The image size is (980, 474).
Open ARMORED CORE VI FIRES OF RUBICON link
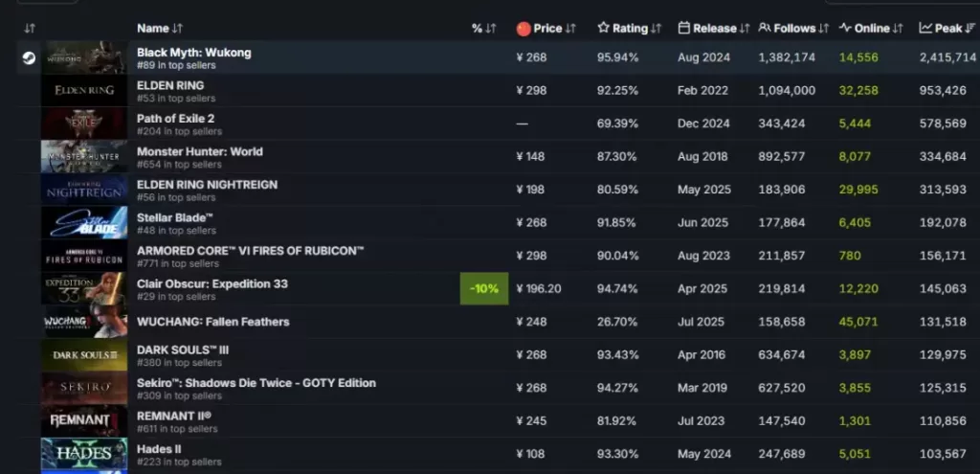[251, 251]
